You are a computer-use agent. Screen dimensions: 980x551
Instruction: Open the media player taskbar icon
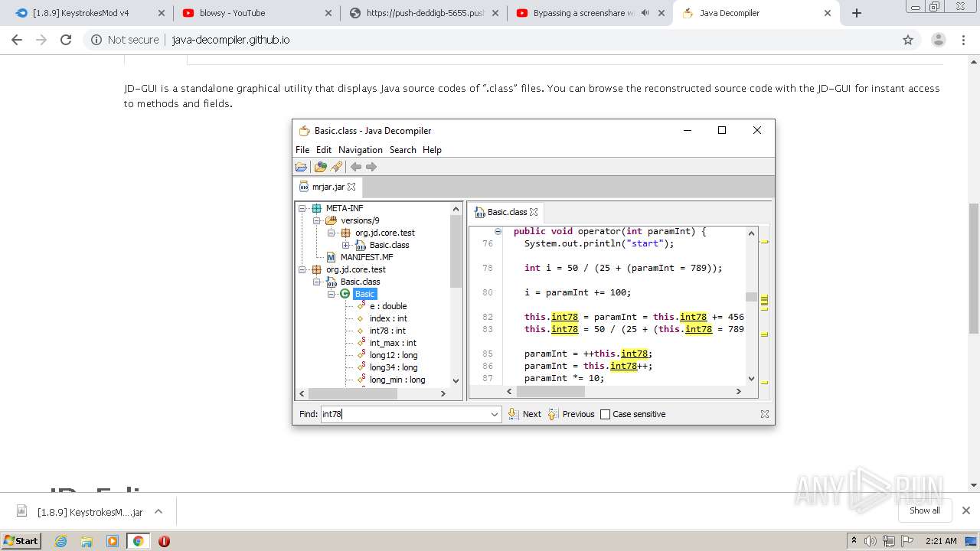click(x=113, y=541)
